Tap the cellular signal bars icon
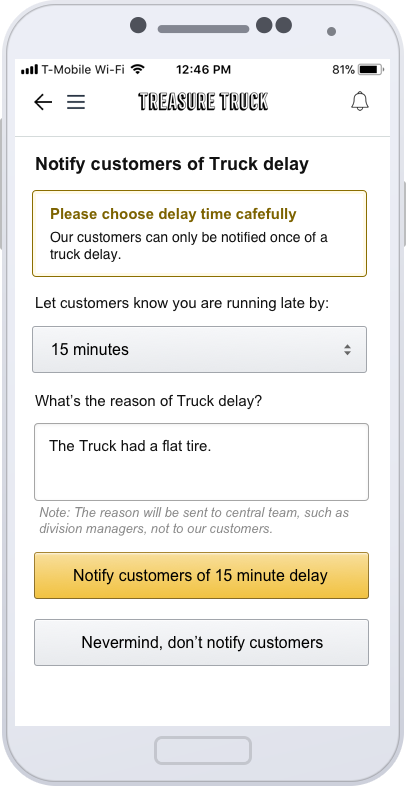The width and height of the screenshot is (406, 786). click(30, 69)
